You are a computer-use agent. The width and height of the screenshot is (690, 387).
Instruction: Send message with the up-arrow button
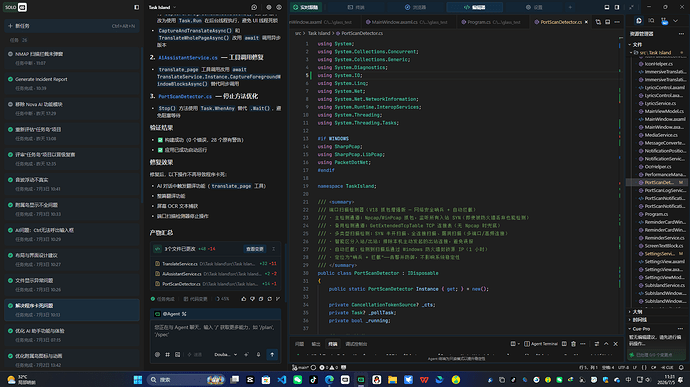[x=272, y=354]
